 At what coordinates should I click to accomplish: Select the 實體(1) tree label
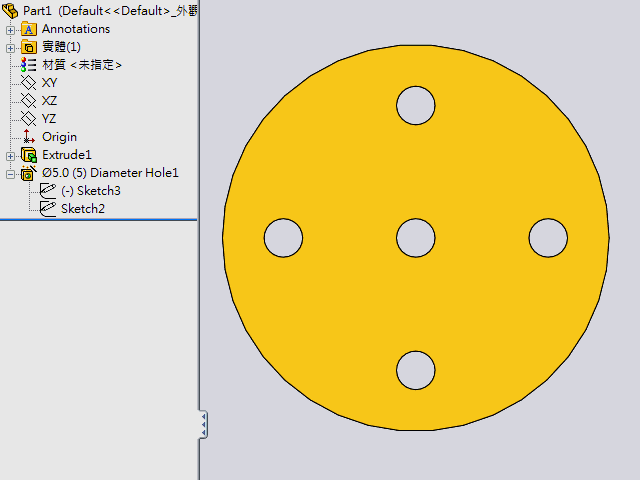point(61,47)
